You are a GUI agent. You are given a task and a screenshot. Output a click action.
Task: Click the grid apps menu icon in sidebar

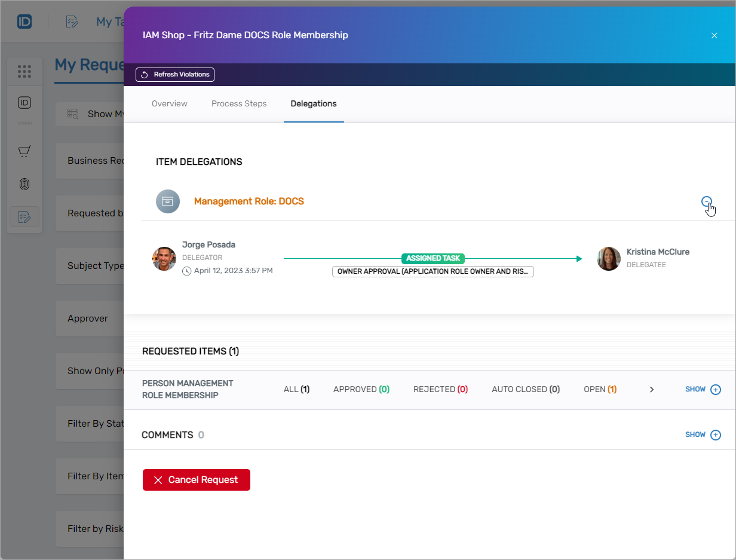(24, 72)
